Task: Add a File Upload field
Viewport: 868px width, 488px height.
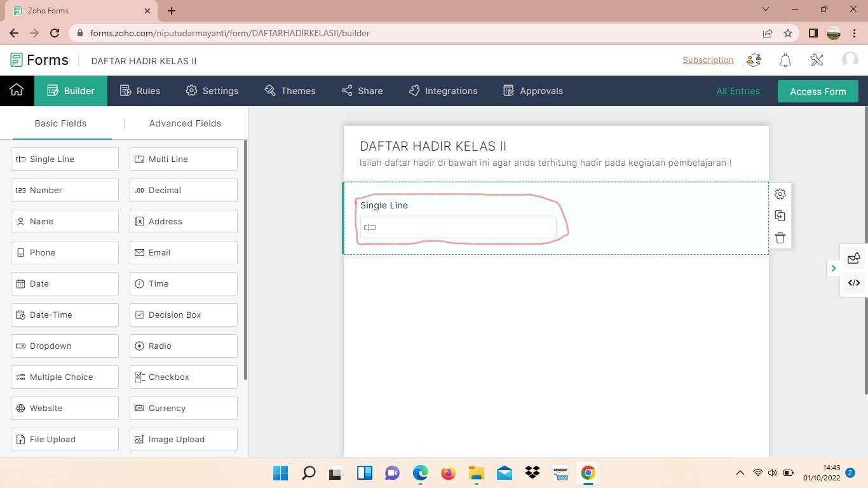Action: coord(65,440)
